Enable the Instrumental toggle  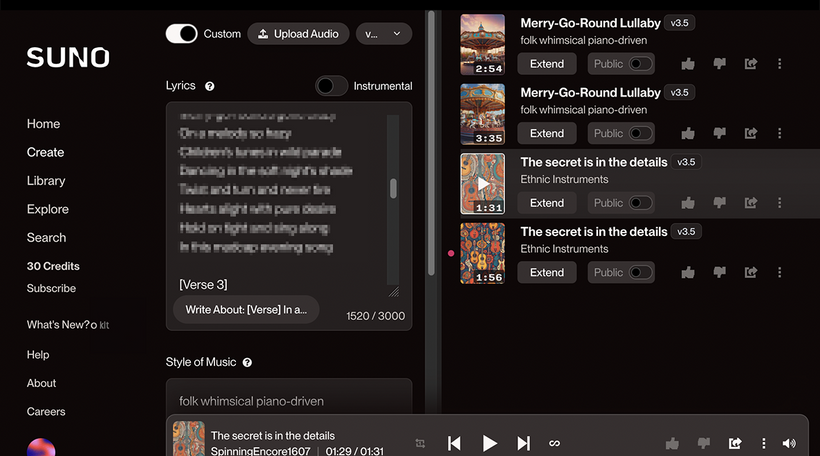point(332,86)
